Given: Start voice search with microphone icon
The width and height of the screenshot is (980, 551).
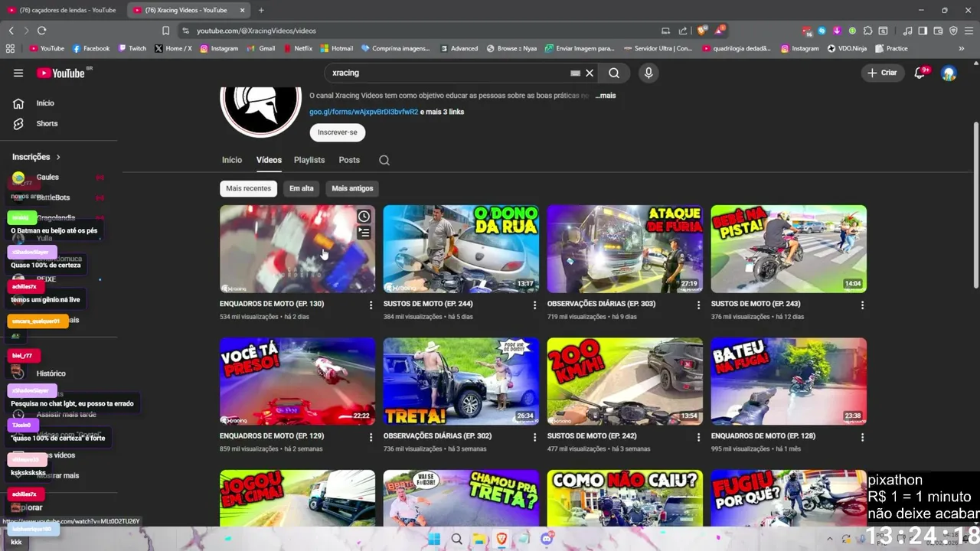Looking at the screenshot, I should (x=648, y=73).
